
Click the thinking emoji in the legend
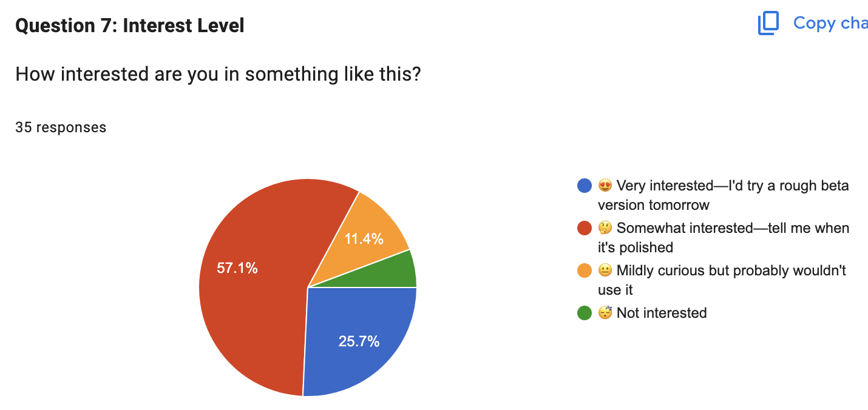pyautogui.click(x=604, y=228)
